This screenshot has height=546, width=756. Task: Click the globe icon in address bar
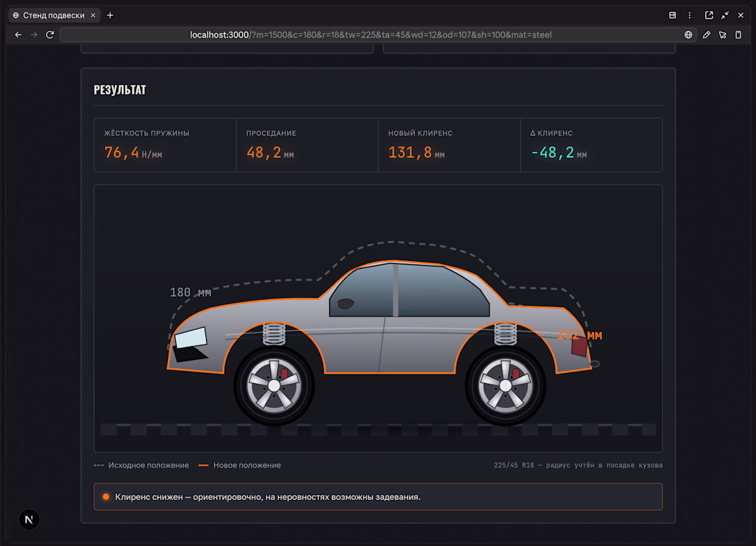[x=688, y=35]
